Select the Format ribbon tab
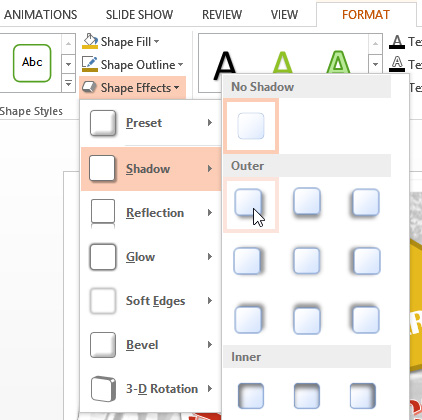The height and width of the screenshot is (420, 422). click(x=366, y=15)
